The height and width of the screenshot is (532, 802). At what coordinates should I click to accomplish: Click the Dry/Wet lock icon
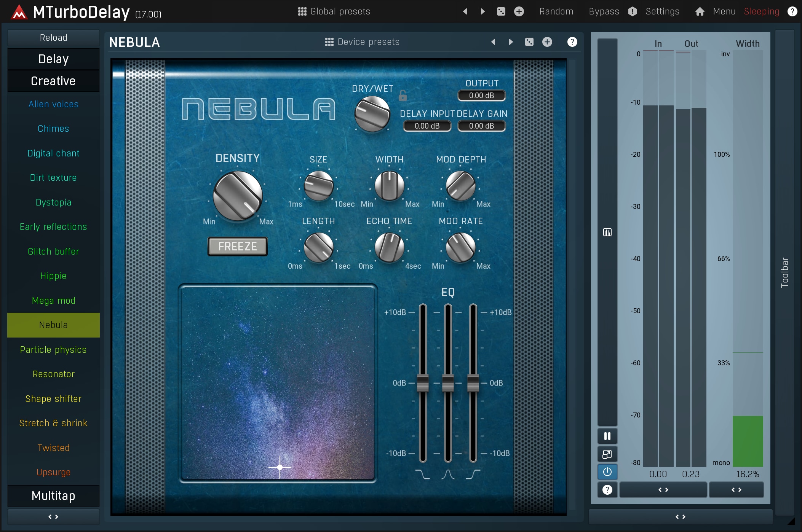click(403, 95)
